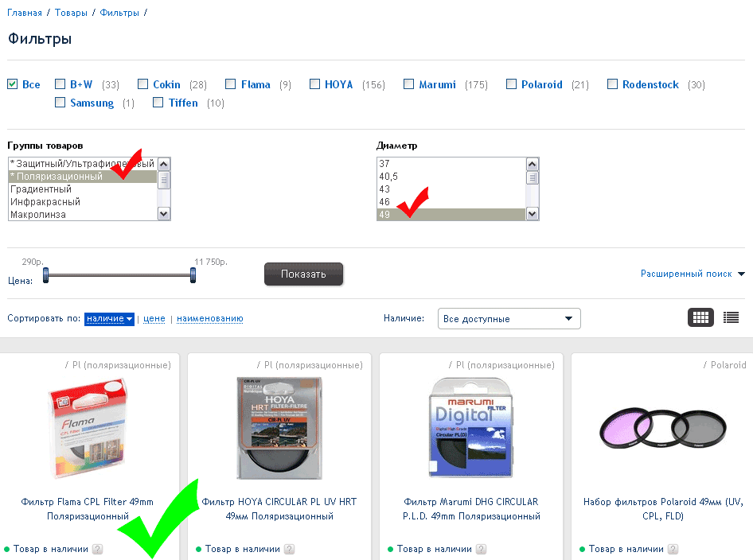Check the Cokin brand checkbox
The height and width of the screenshot is (560, 753).
coord(142,84)
